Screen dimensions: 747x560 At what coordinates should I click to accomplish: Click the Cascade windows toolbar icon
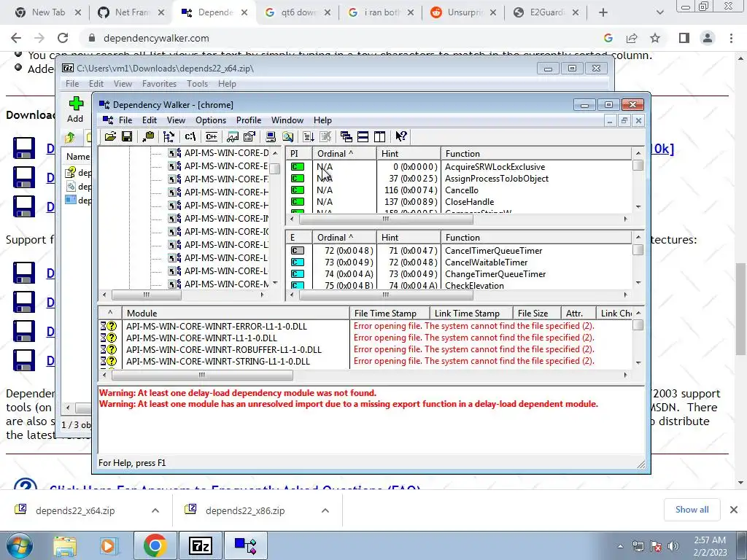click(347, 136)
